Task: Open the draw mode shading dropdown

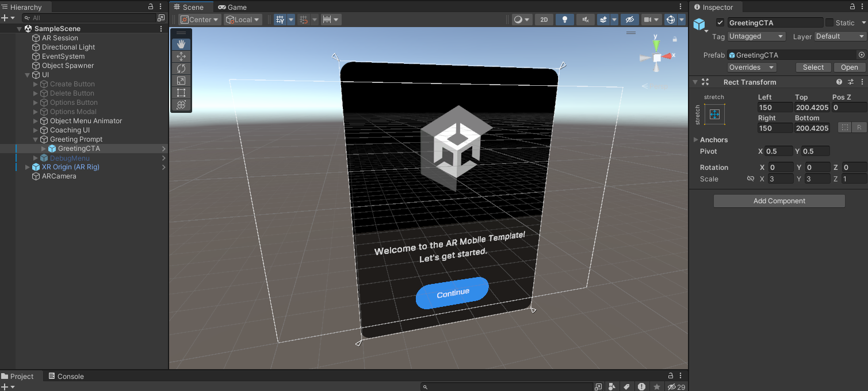Action: coord(522,20)
